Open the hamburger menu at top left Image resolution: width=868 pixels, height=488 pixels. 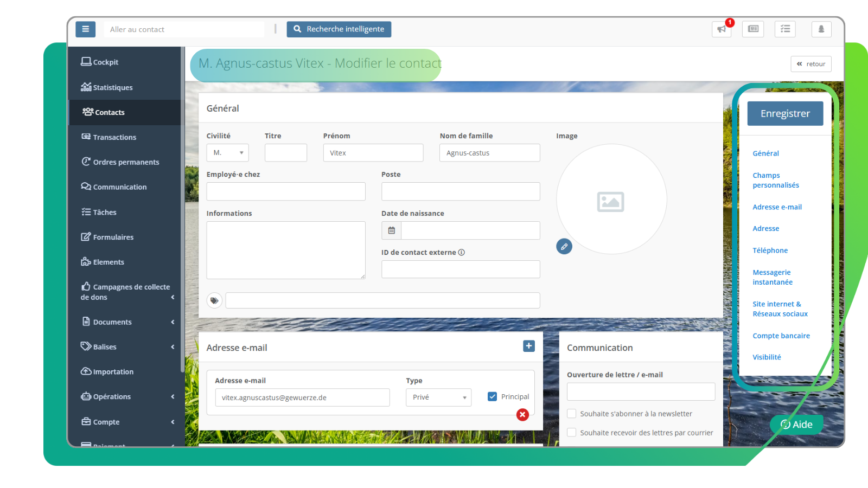(x=85, y=29)
